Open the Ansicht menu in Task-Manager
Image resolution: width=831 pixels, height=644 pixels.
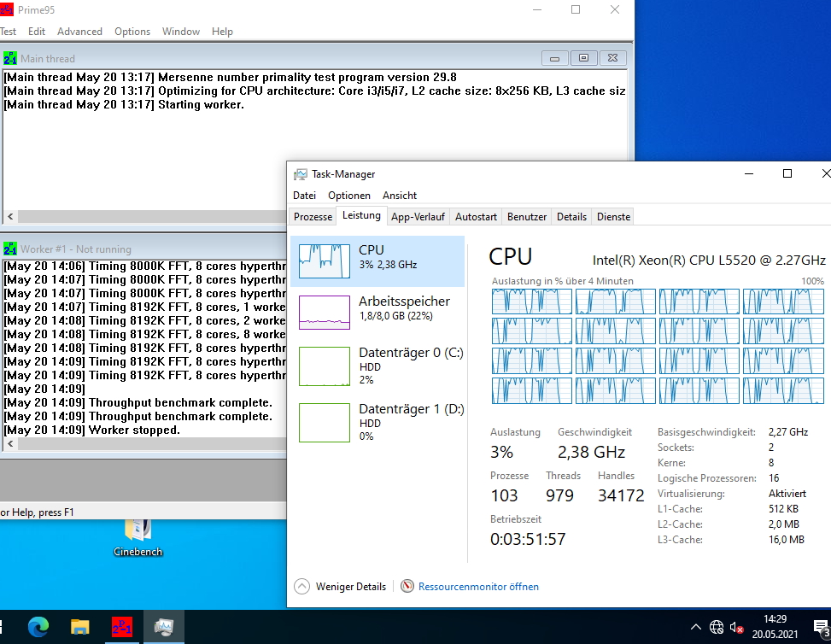pos(400,195)
